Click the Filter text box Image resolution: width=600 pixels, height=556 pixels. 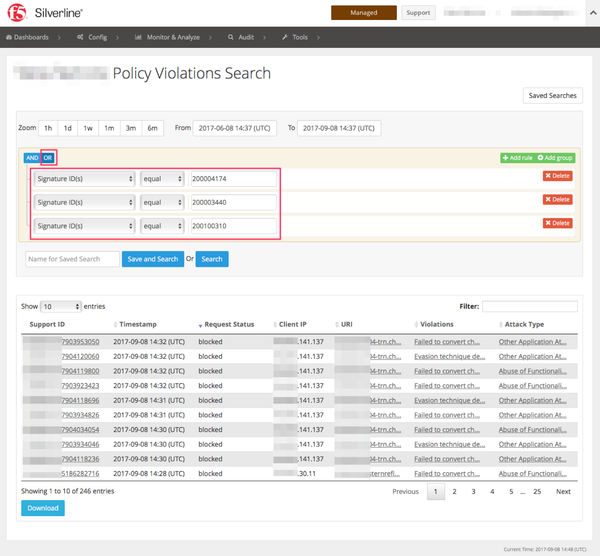tap(529, 306)
